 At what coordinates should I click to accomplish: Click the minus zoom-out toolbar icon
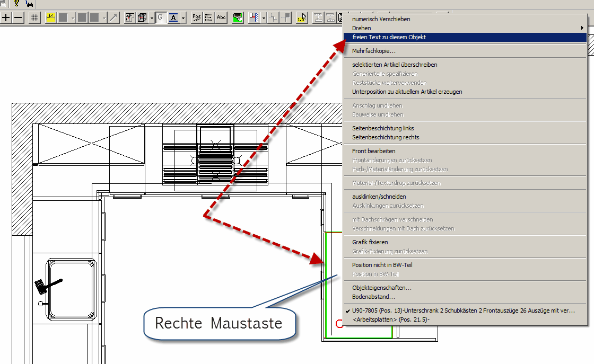[18, 17]
